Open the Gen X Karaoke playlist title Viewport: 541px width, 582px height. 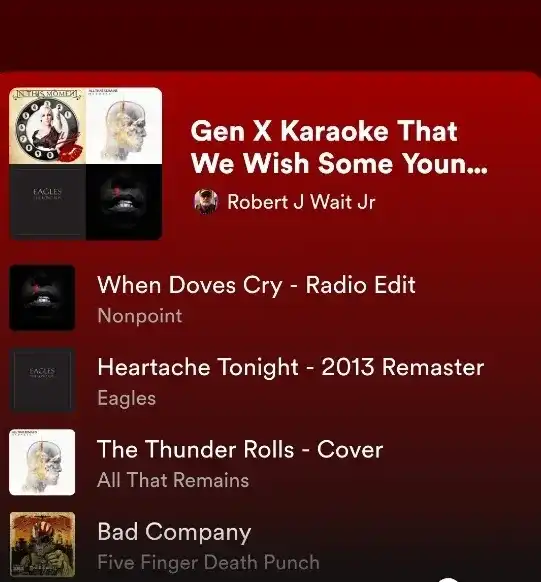coord(339,147)
